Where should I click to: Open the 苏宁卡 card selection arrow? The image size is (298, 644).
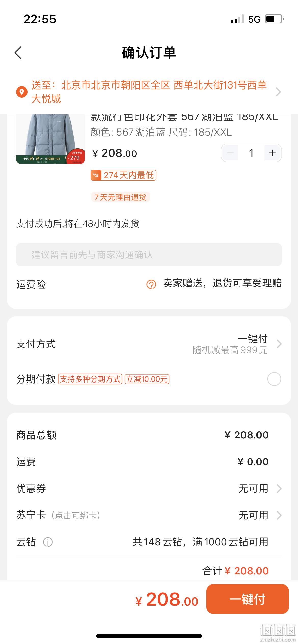(279, 515)
